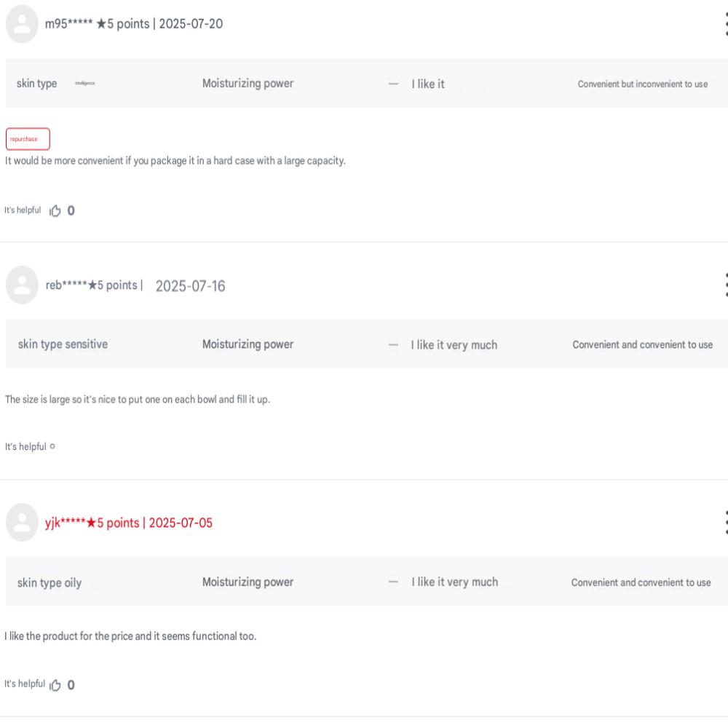Open more options for yjk***** review
The image size is (728, 728).
click(x=725, y=523)
